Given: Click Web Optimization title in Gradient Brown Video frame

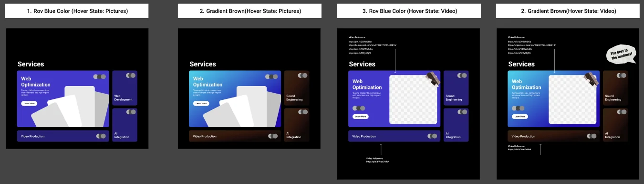Looking at the screenshot, I should pyautogui.click(x=526, y=85).
